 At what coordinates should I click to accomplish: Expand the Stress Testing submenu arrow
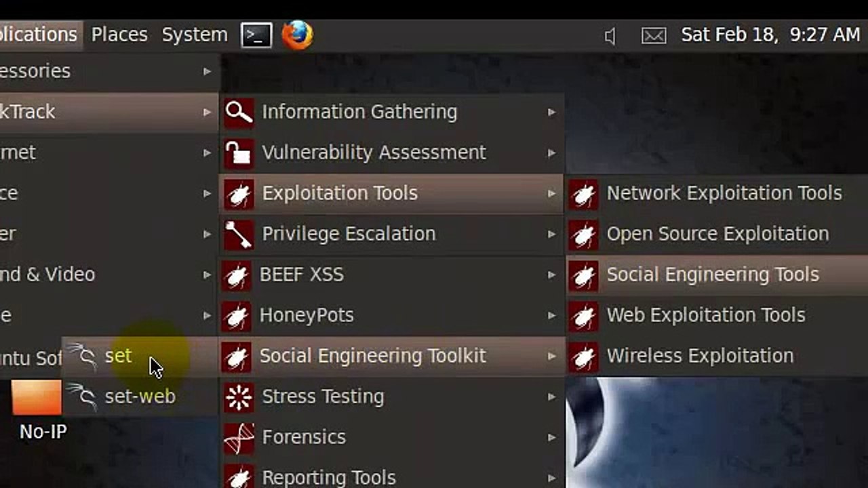552,396
